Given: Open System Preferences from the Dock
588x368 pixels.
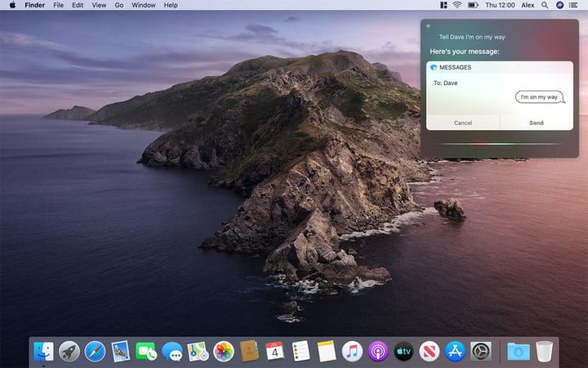Looking at the screenshot, I should (x=481, y=352).
